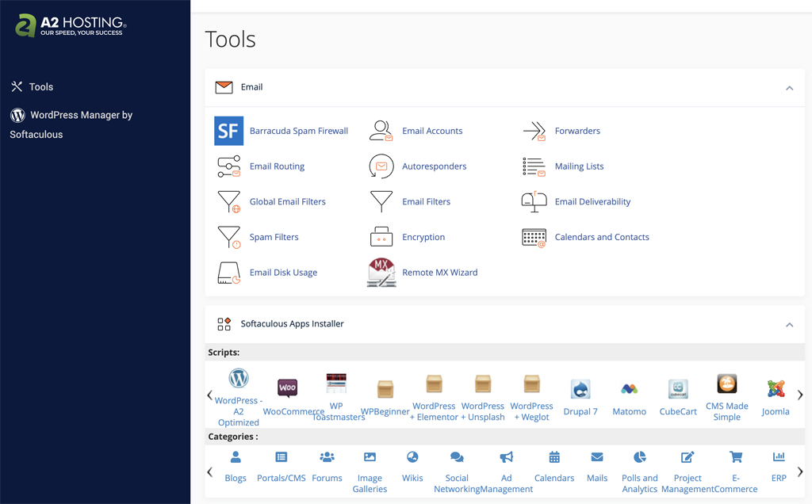
Task: Go to the Autoresponders link
Action: coord(435,166)
